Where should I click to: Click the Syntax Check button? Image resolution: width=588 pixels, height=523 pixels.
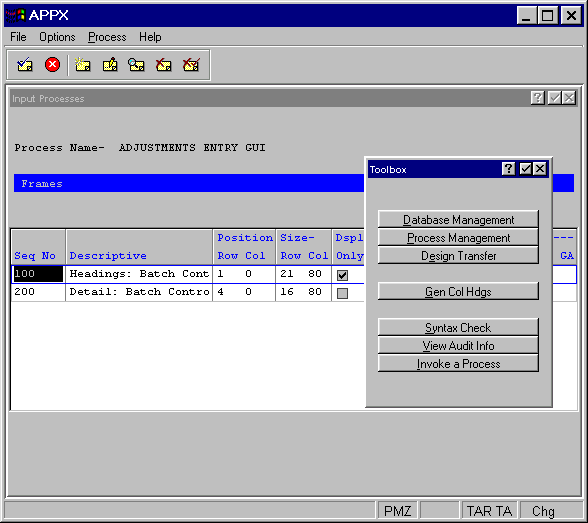(458, 327)
